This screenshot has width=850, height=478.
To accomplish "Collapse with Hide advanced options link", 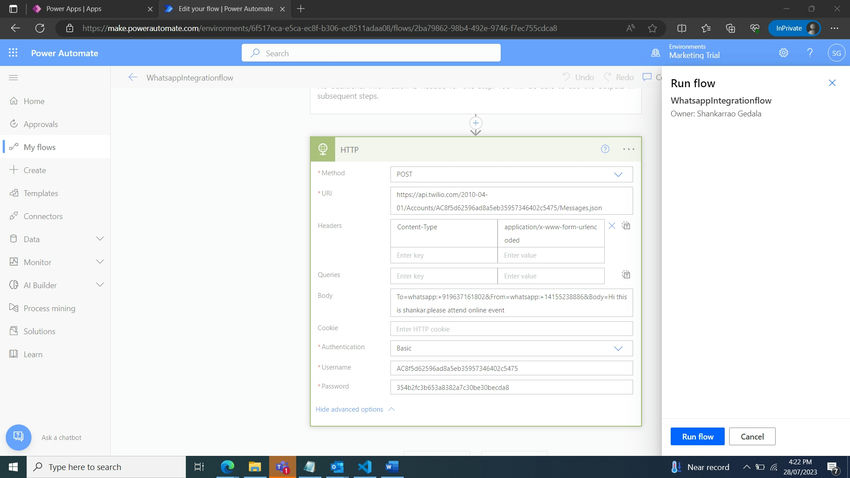I will 355,409.
